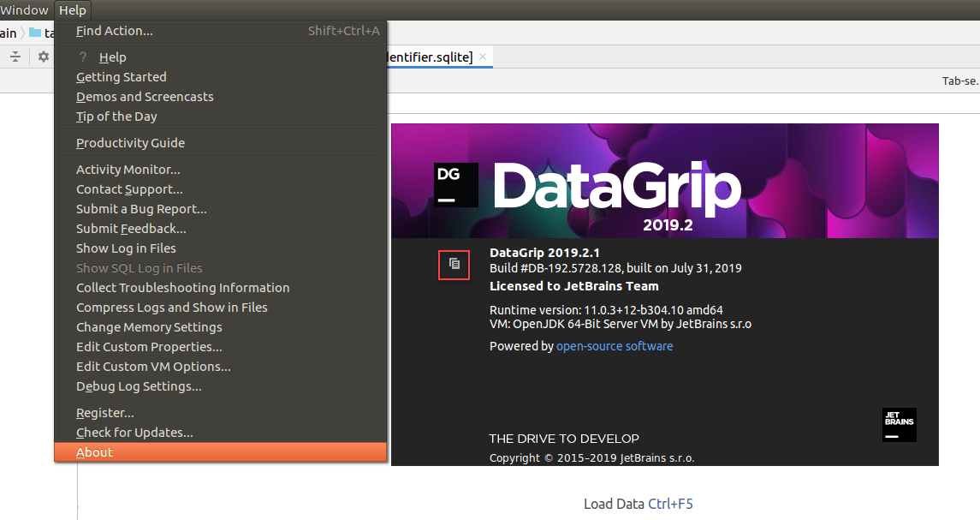Select Submit a Bug Report
Viewport: 980px width, 520px height.
click(x=141, y=208)
